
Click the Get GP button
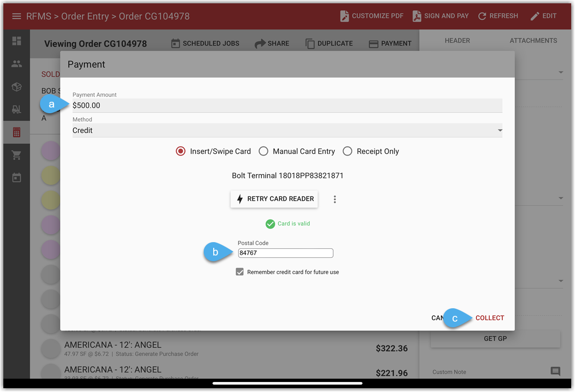pyautogui.click(x=496, y=339)
